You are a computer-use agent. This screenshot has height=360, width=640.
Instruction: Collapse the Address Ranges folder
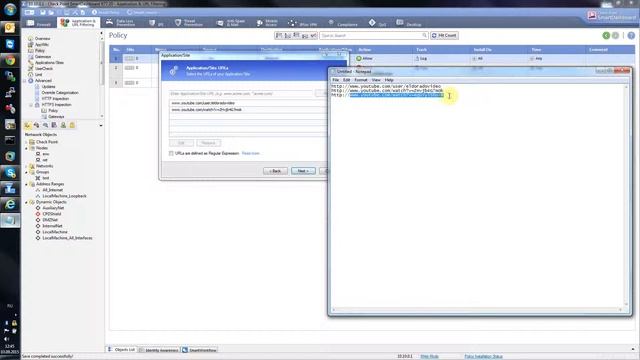pyautogui.click(x=27, y=184)
